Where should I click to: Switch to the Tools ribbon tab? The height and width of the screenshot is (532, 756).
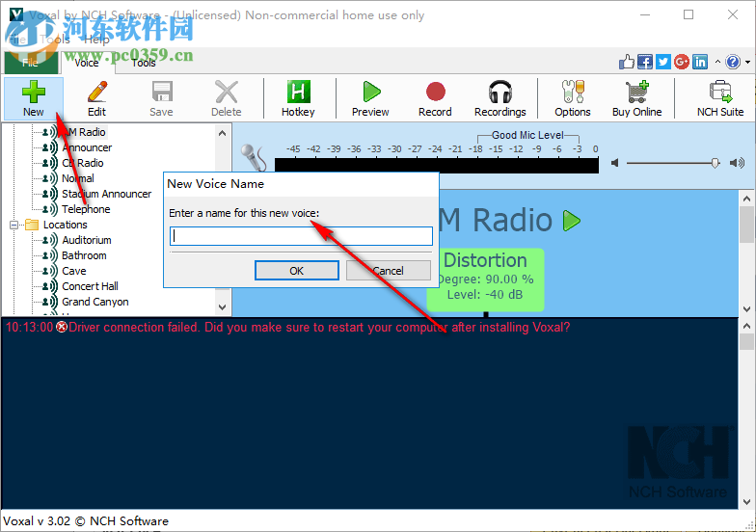click(x=144, y=63)
